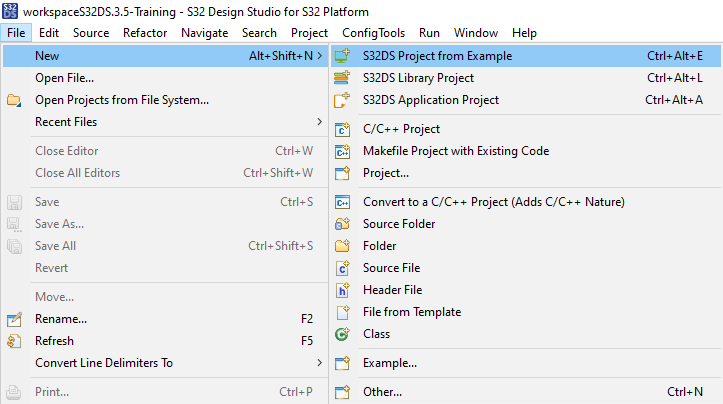Click the Makefile Project icon

tap(342, 151)
